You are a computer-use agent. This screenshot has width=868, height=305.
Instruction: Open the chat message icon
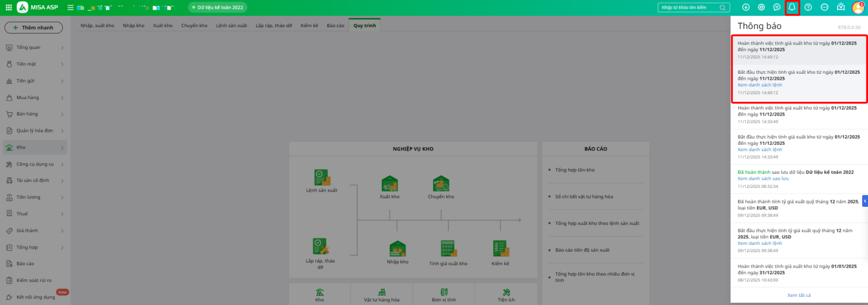(x=777, y=8)
